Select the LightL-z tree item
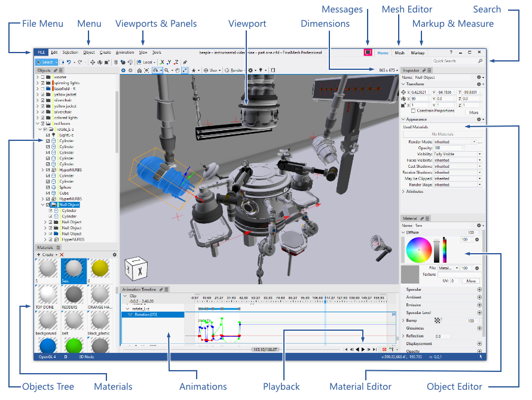The height and width of the screenshot is (400, 532). [66, 136]
